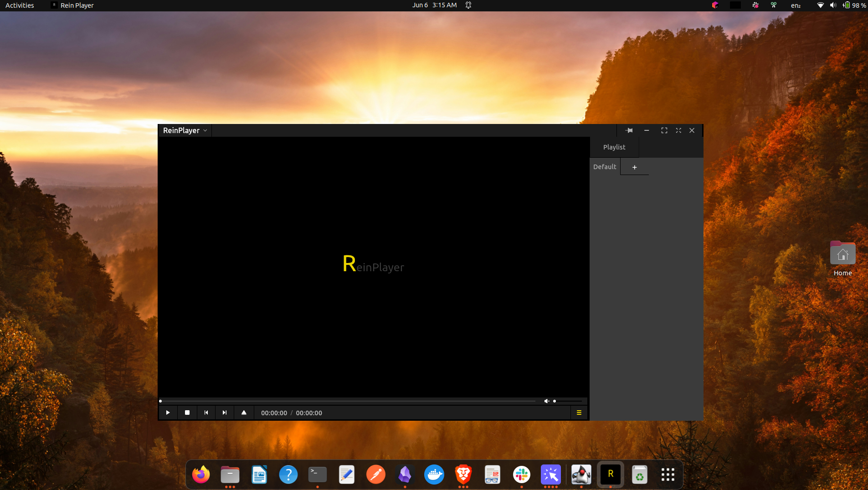868x490 pixels.
Task: Open the Files manager from the dock
Action: coord(230,475)
